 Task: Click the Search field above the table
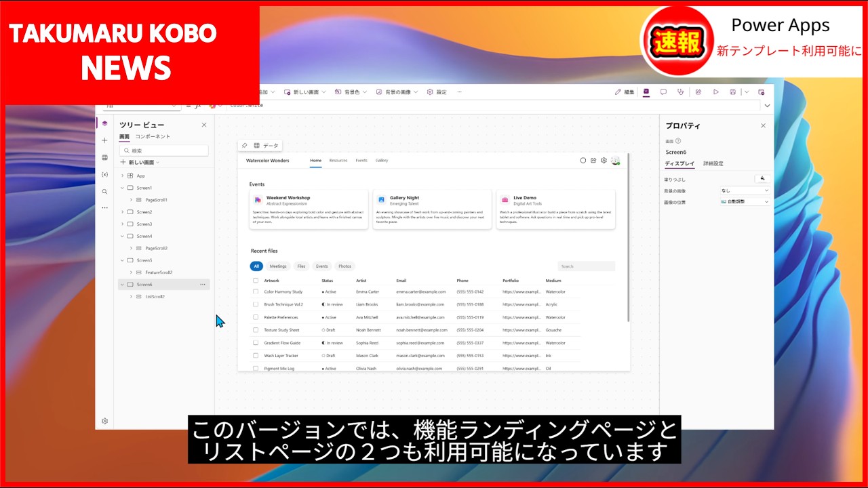pyautogui.click(x=587, y=266)
